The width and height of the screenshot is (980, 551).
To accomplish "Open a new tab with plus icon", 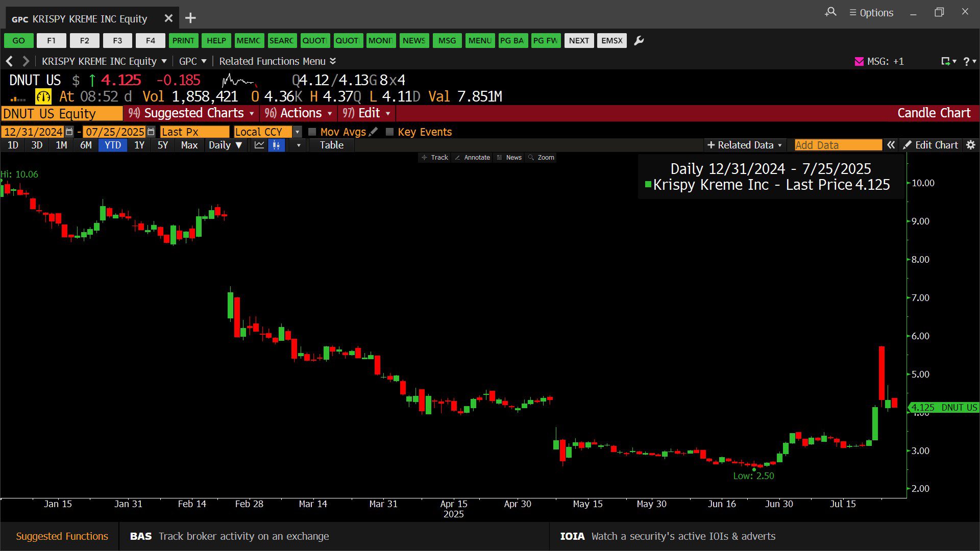I will point(190,18).
